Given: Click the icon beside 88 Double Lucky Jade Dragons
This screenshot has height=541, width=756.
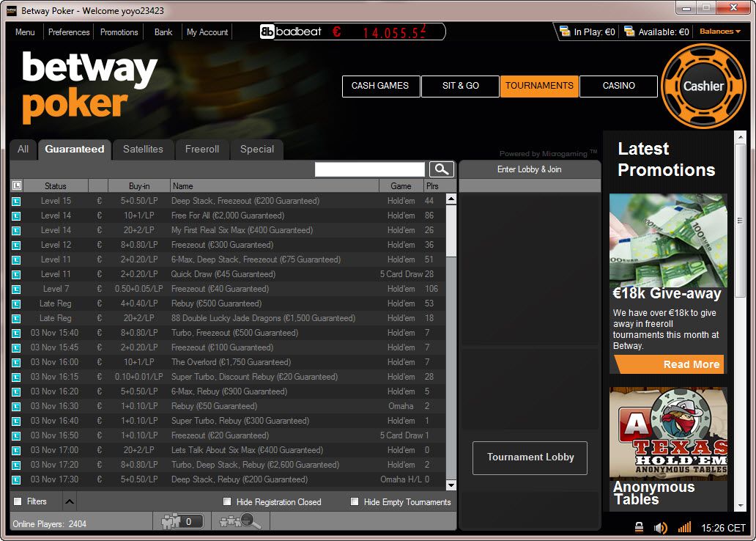Looking at the screenshot, I should click(x=16, y=319).
